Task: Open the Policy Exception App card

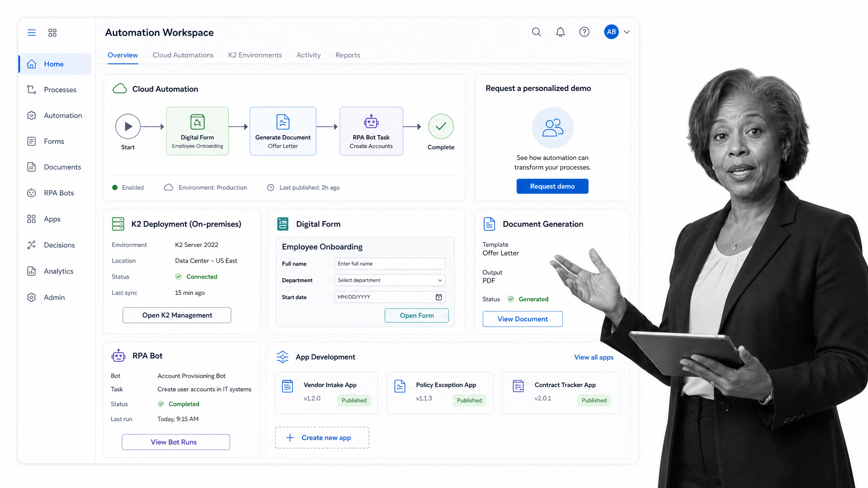Action: 440,393
